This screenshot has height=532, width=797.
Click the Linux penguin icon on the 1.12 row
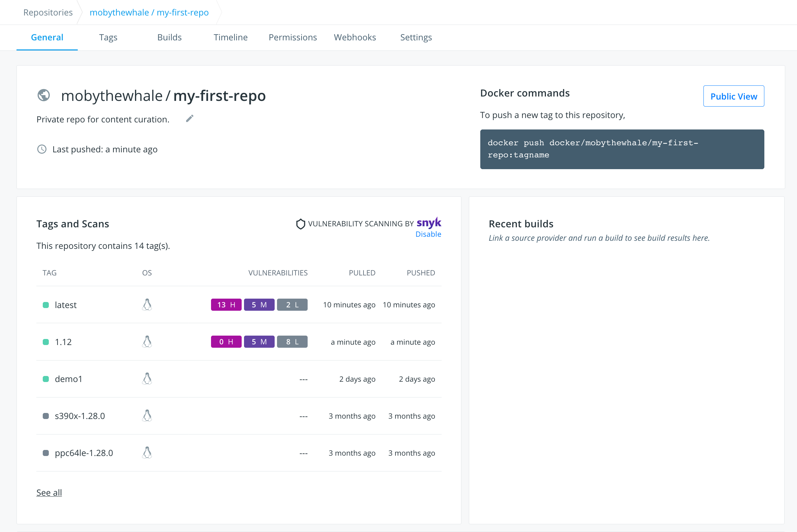[x=147, y=342]
